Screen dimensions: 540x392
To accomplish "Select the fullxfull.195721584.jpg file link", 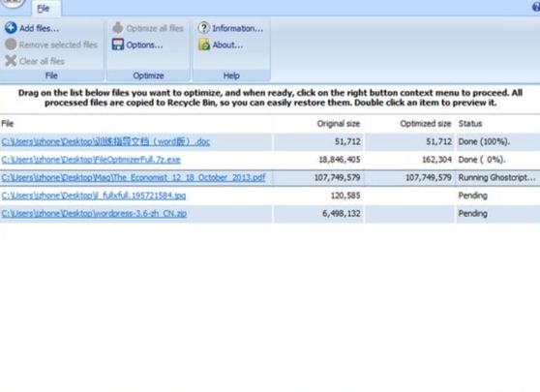I will pyautogui.click(x=94, y=196).
